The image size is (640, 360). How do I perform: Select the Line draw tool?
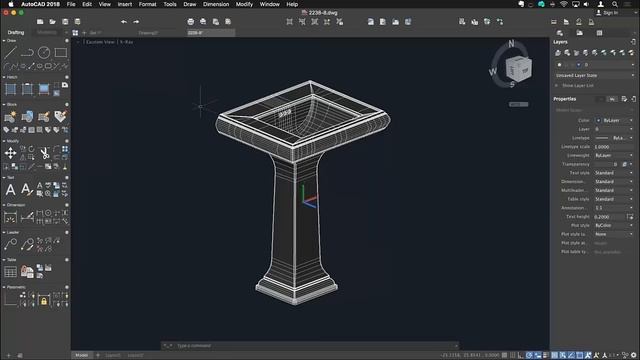10,53
